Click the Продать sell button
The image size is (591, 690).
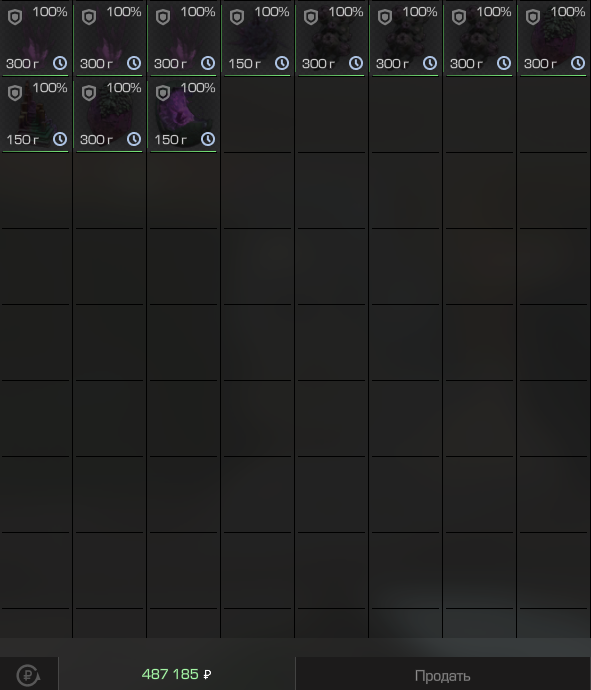click(x=443, y=675)
